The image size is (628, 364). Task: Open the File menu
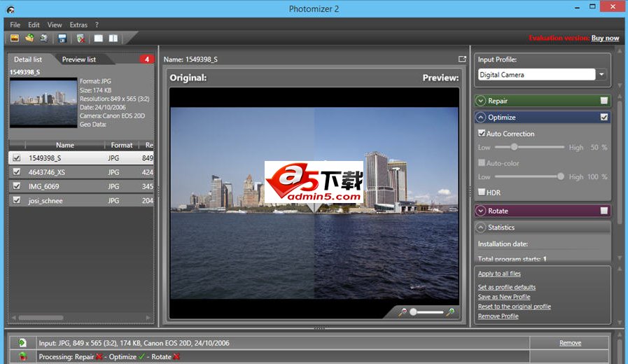(x=15, y=24)
